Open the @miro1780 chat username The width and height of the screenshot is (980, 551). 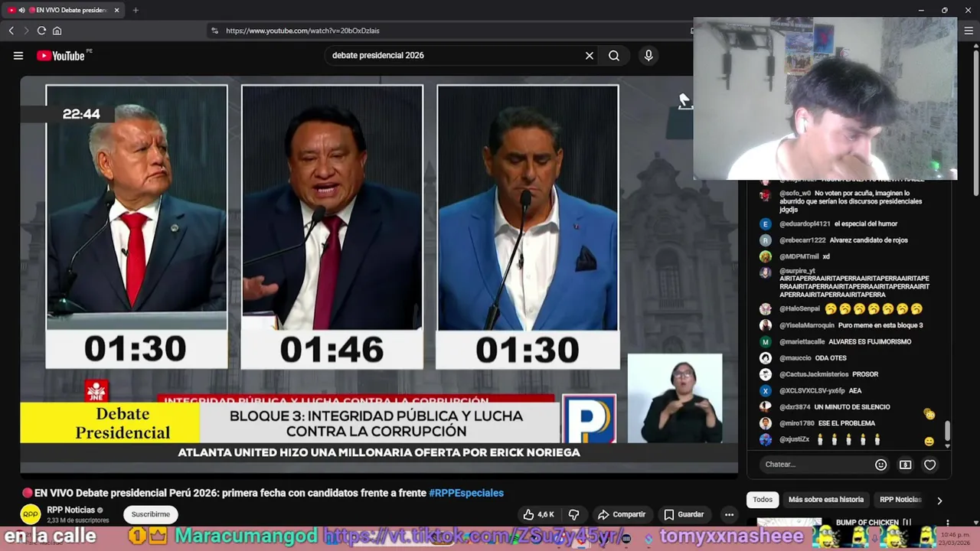tap(797, 423)
